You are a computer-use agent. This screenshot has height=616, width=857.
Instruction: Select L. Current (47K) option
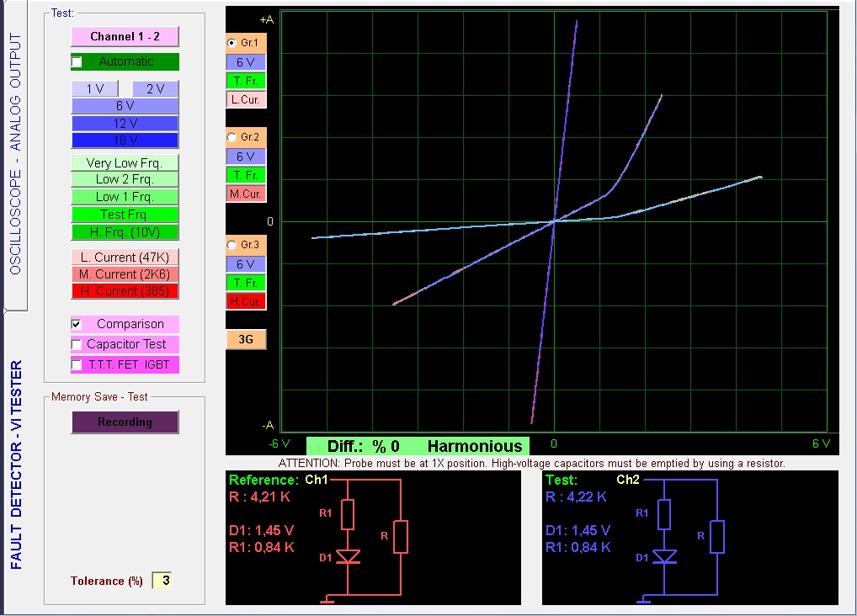125,257
